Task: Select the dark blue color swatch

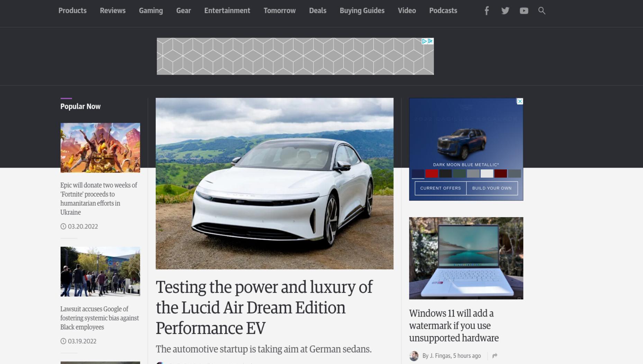Action: click(418, 174)
